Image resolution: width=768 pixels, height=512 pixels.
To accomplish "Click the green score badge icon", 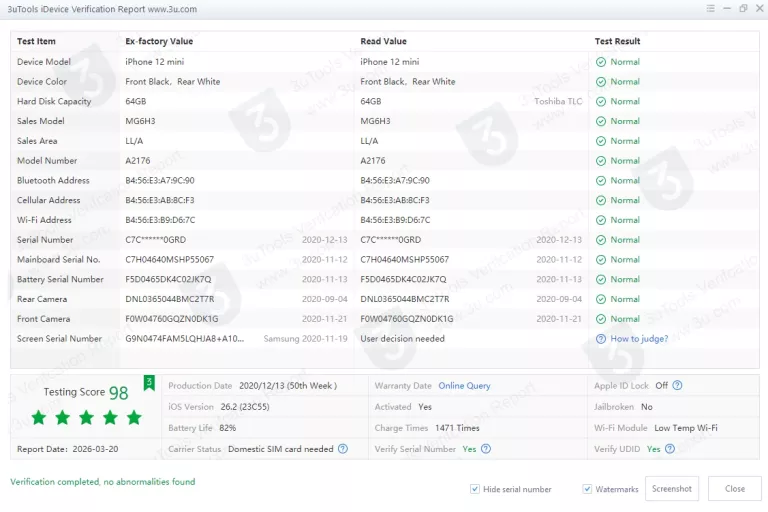I will click(149, 383).
